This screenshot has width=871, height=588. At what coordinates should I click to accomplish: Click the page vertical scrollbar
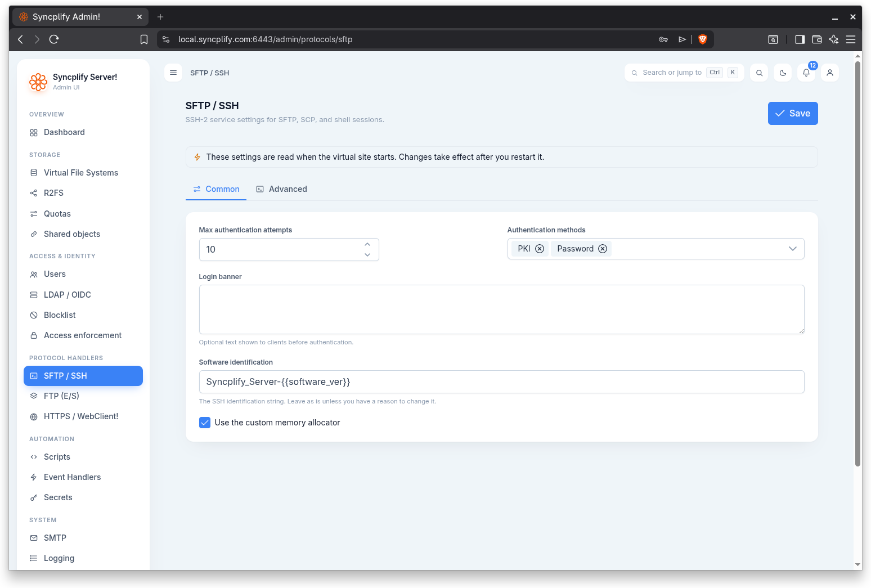[858, 264]
